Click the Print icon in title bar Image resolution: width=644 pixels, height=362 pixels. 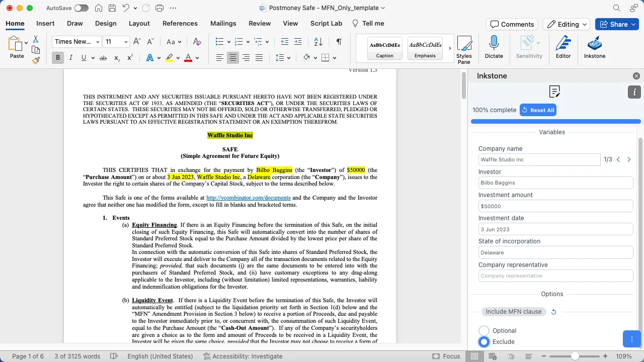click(159, 8)
